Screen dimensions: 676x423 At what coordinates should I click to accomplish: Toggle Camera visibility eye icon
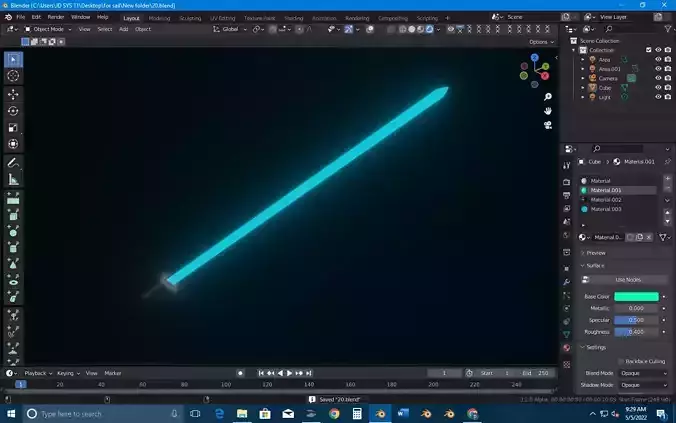[658, 78]
